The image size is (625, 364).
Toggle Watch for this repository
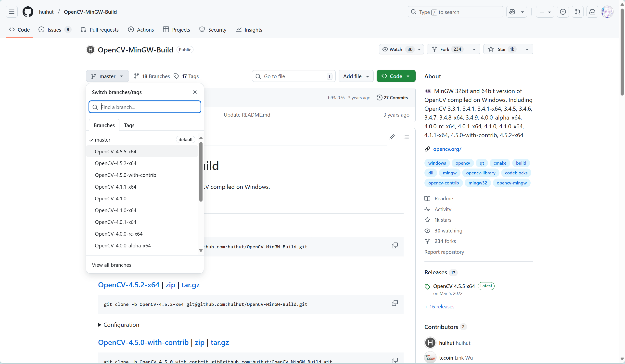click(x=396, y=49)
